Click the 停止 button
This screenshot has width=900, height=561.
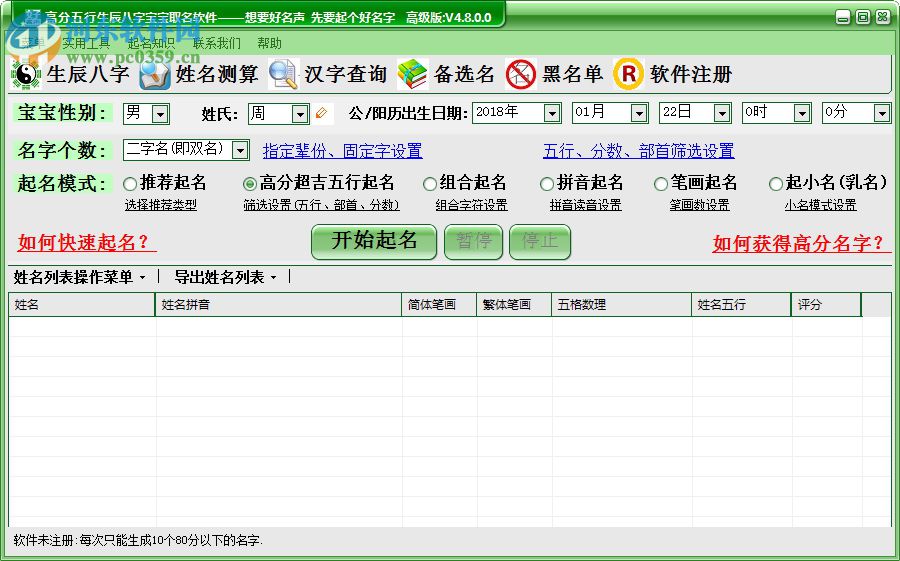coord(540,241)
